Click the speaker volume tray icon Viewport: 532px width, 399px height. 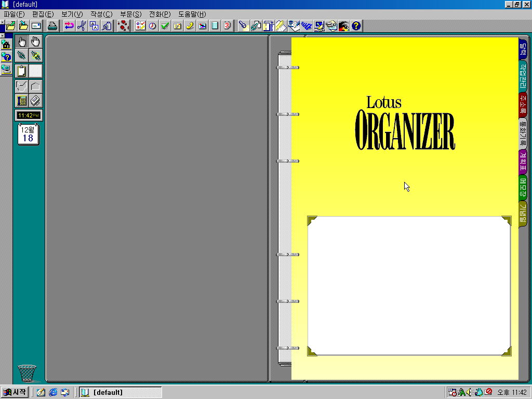coord(470,393)
